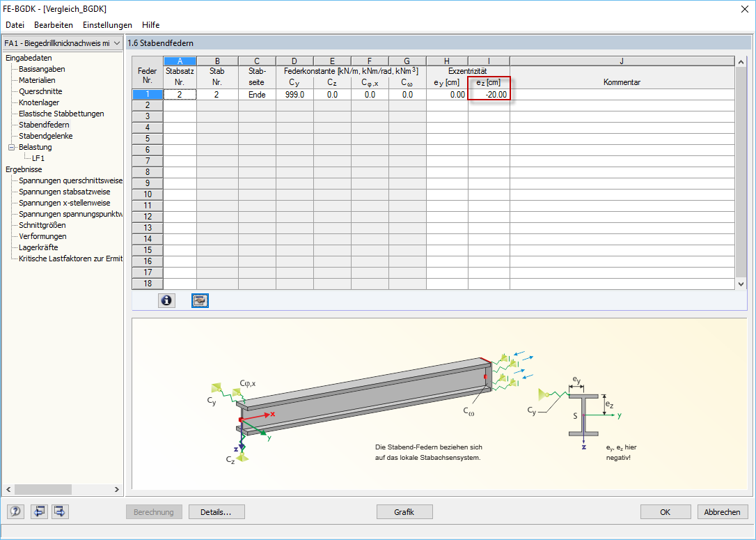Screen dimensions: 756x540
Task: Click the Cy cell showing 999.0
Action: [294, 95]
